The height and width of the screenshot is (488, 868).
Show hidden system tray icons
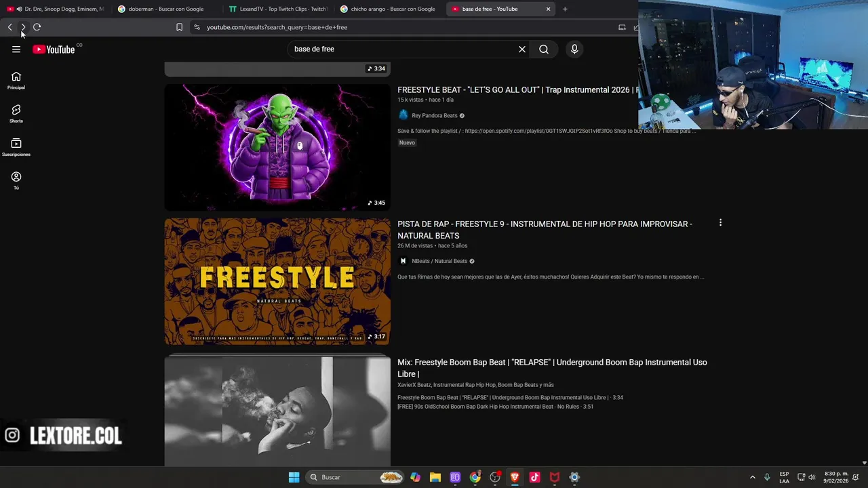pyautogui.click(x=752, y=477)
